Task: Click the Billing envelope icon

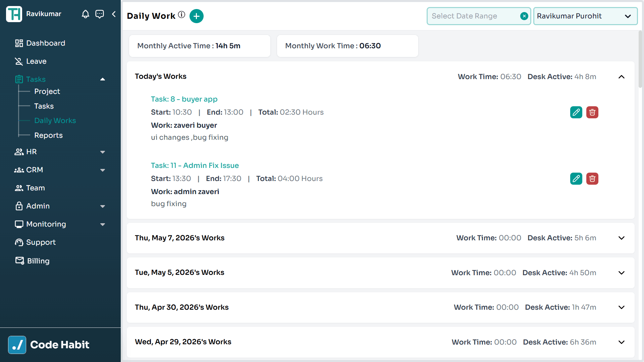Action: coord(19,260)
